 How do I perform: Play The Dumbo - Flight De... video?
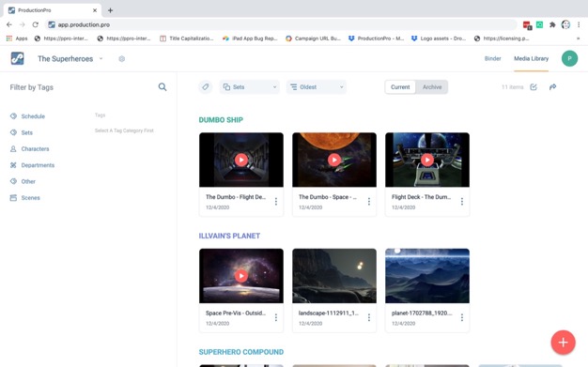tap(241, 161)
